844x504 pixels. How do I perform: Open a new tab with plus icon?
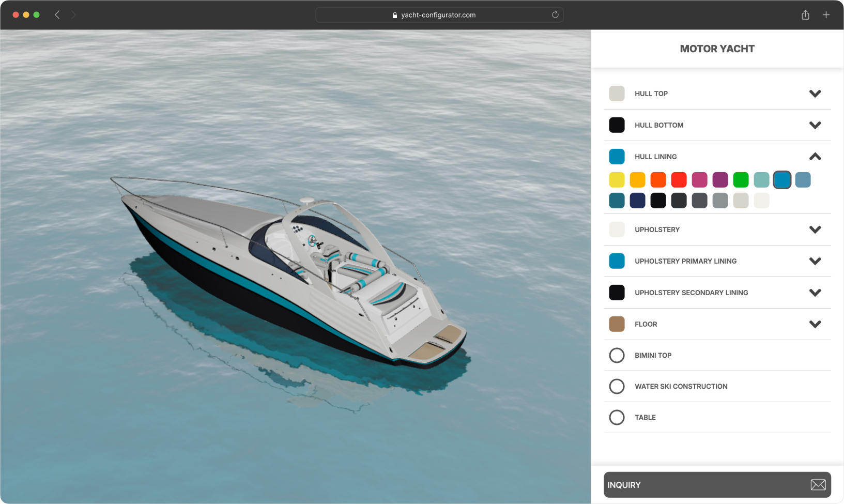pos(826,15)
